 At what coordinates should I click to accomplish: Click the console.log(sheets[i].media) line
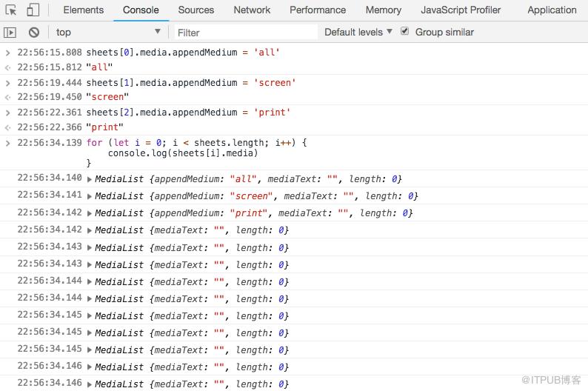[183, 153]
